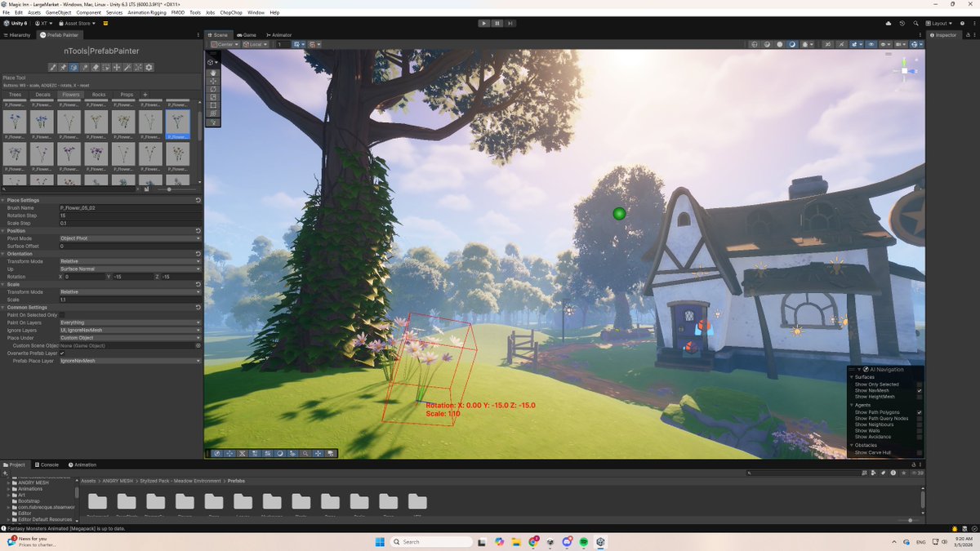
Task: Select the active Place tool icon
Action: point(73,67)
